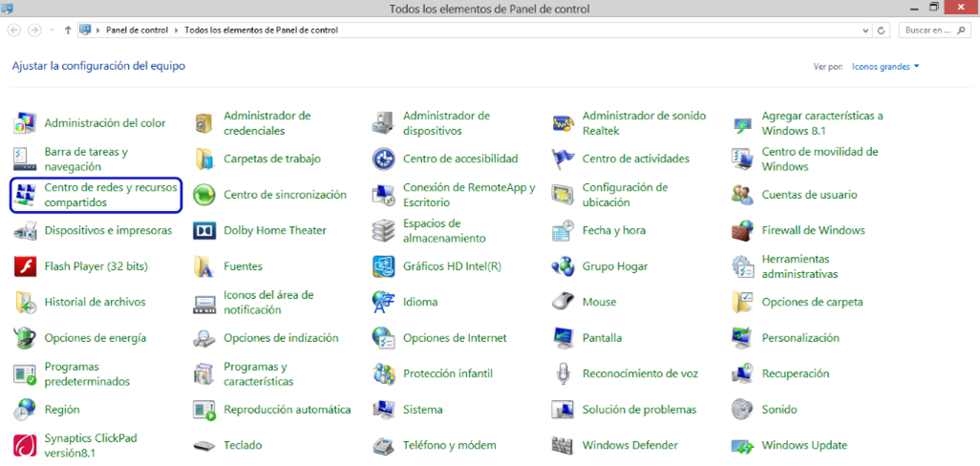The height and width of the screenshot is (466, 980).
Task: Open the Administrador de sonido Realtek icon
Action: [x=563, y=124]
